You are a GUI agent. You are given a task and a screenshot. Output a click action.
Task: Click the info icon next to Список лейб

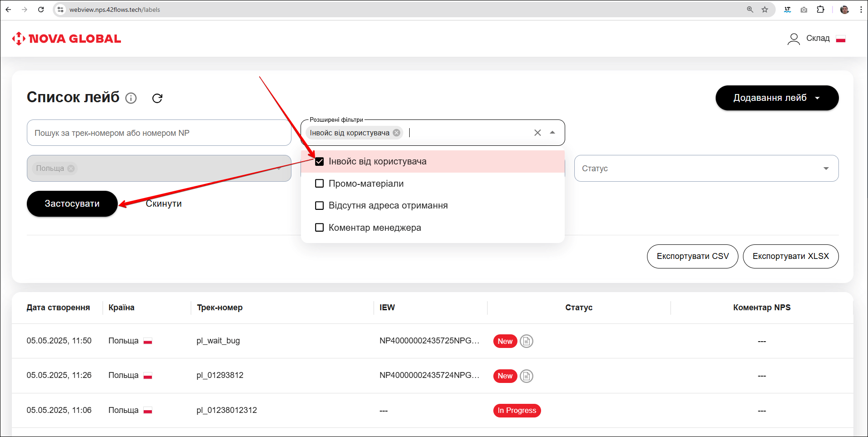tap(131, 98)
